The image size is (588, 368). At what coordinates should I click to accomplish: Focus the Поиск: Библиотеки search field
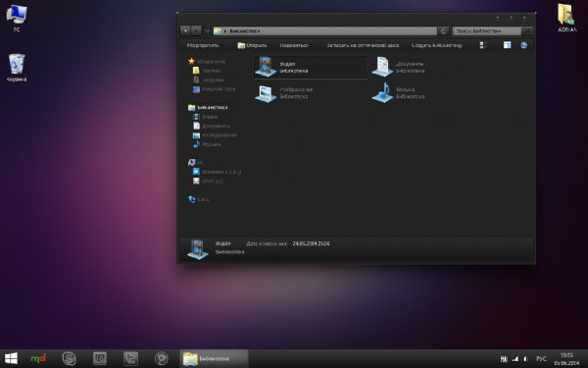point(486,30)
